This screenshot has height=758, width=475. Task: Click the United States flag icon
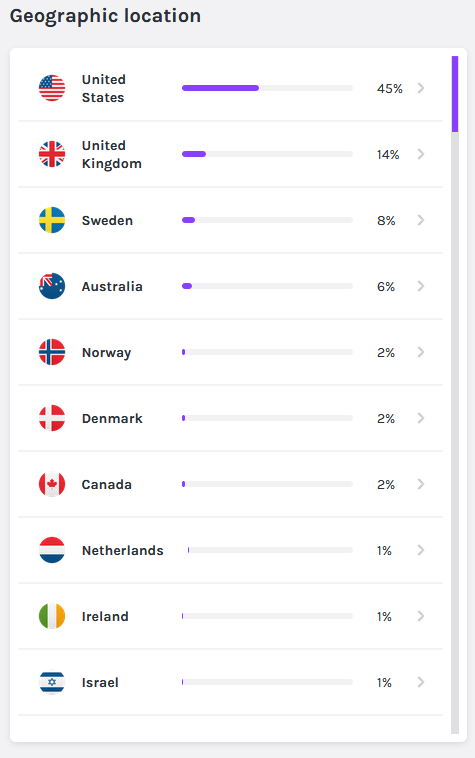coord(52,88)
